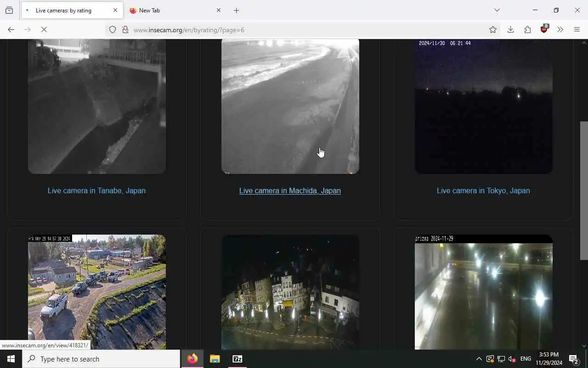
Task: Open the security tray icon
Action: pyautogui.click(x=490, y=359)
